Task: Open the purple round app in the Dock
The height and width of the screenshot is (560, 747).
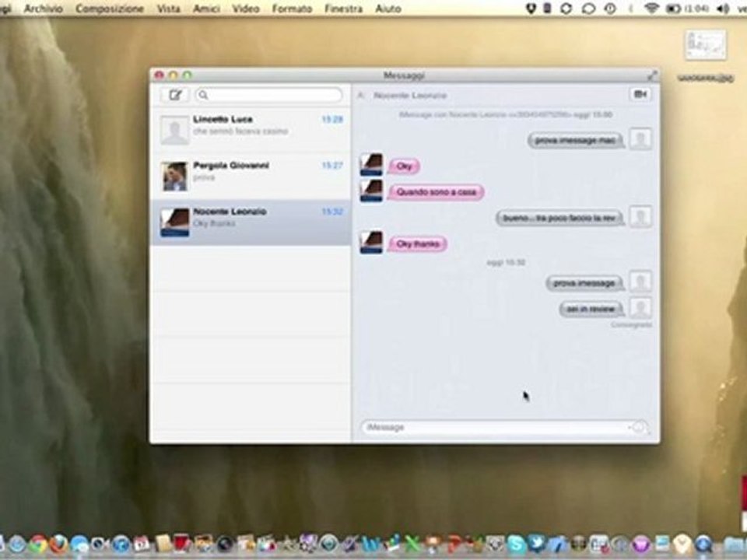Action: [x=640, y=544]
